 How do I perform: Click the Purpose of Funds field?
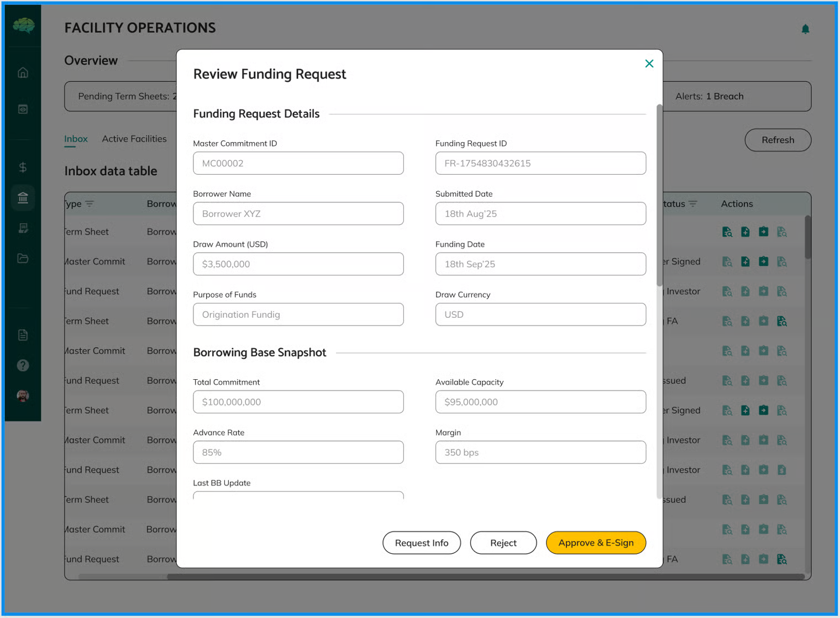coord(298,315)
